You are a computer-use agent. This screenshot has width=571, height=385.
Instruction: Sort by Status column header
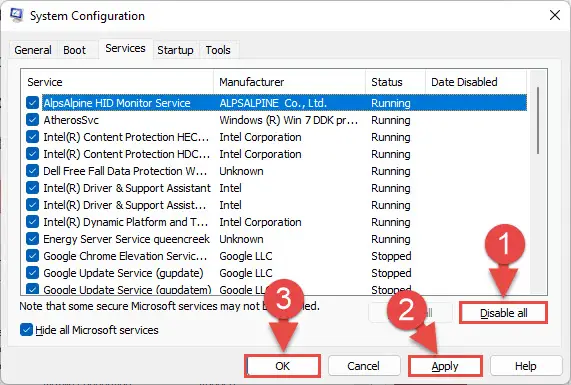395,82
